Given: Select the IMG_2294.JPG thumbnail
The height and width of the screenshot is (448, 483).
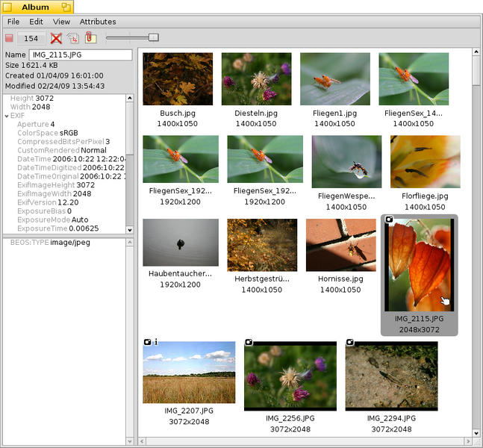Looking at the screenshot, I should tap(391, 376).
